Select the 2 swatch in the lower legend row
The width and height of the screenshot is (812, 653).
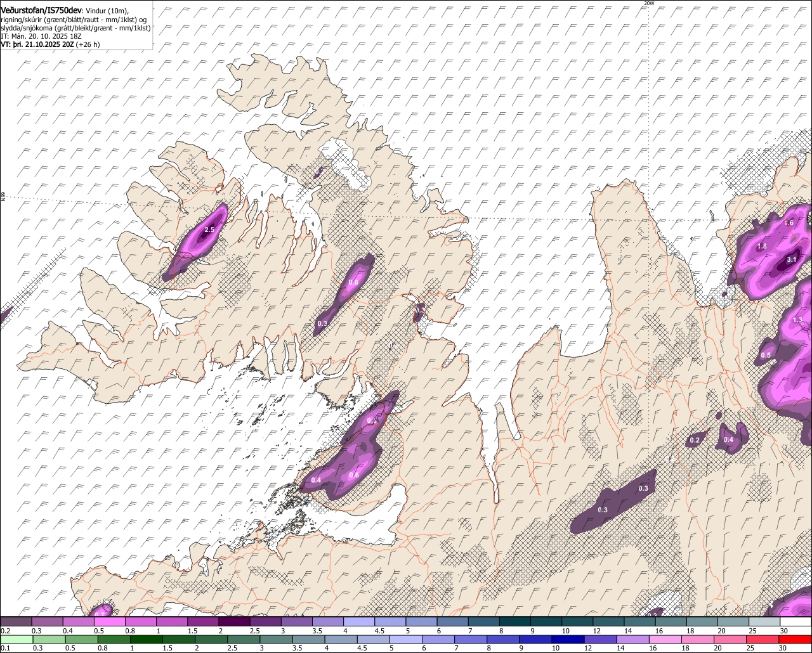(x=211, y=640)
